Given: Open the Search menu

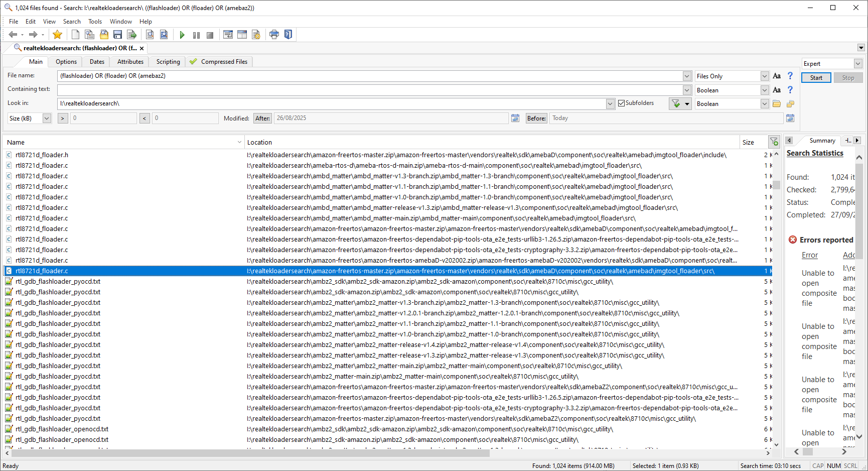Looking at the screenshot, I should pyautogui.click(x=72, y=22).
